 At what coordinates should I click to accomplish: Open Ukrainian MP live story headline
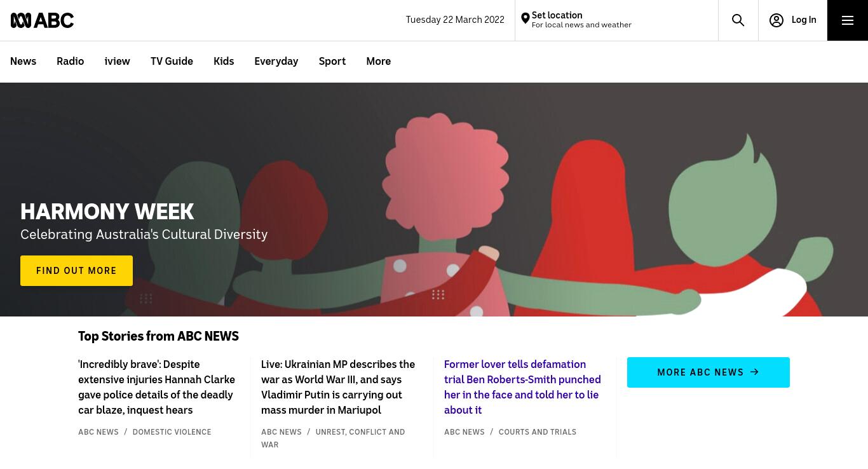coord(338,387)
